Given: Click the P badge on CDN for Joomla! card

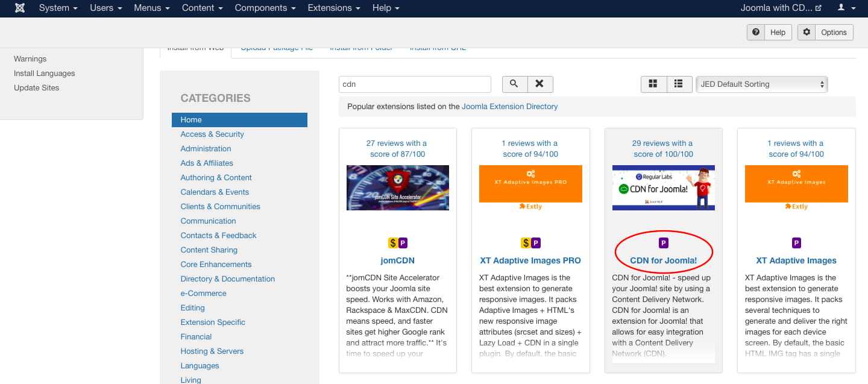Looking at the screenshot, I should coord(664,243).
